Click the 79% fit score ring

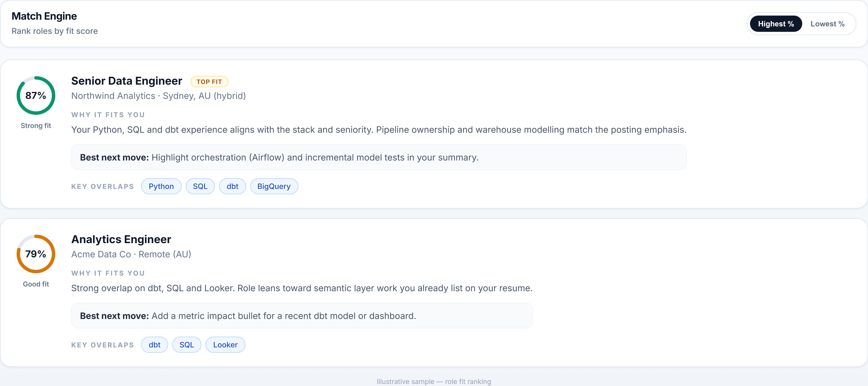click(36, 254)
